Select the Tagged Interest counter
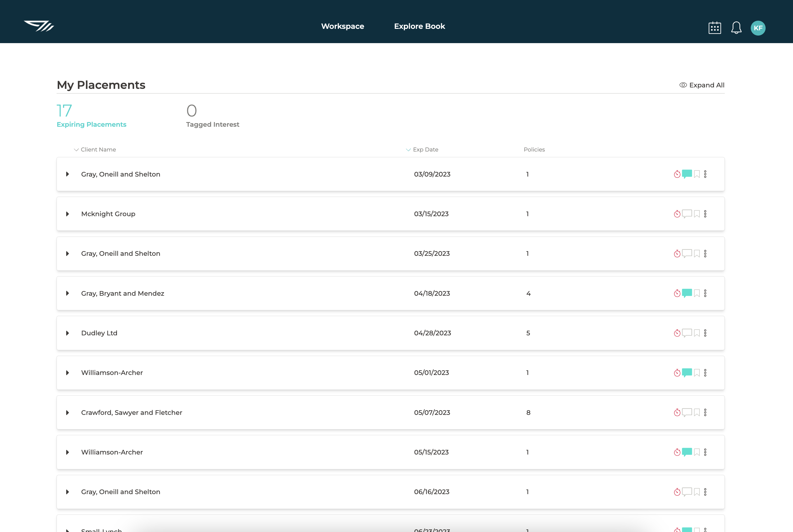Screen dimensions: 793x532 [212, 116]
